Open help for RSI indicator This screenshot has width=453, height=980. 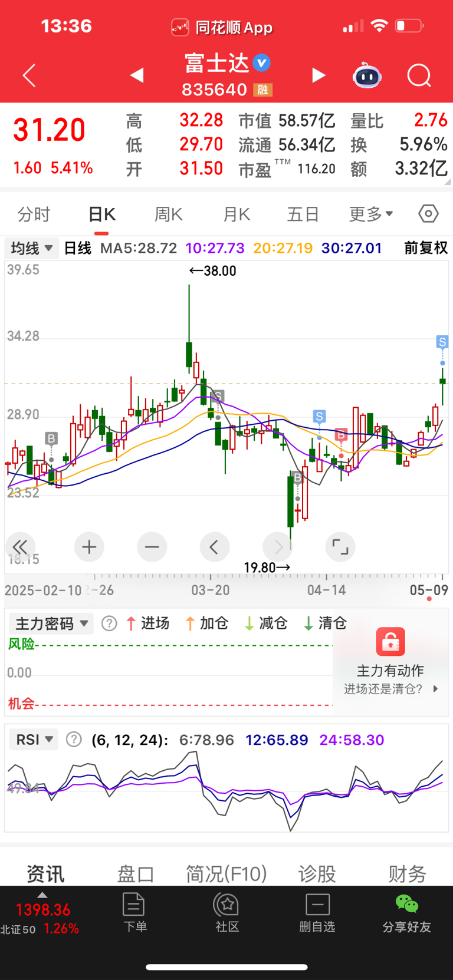pyautogui.click(x=74, y=739)
